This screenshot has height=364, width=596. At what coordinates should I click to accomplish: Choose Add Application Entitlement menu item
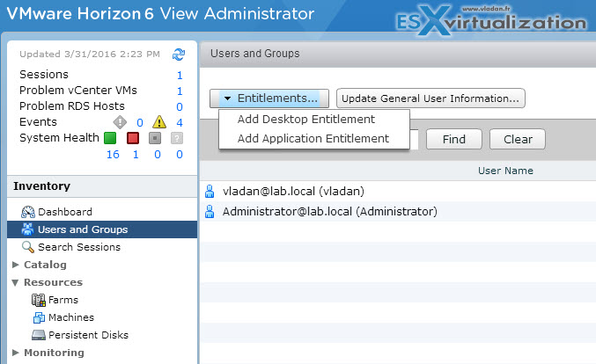tap(314, 139)
